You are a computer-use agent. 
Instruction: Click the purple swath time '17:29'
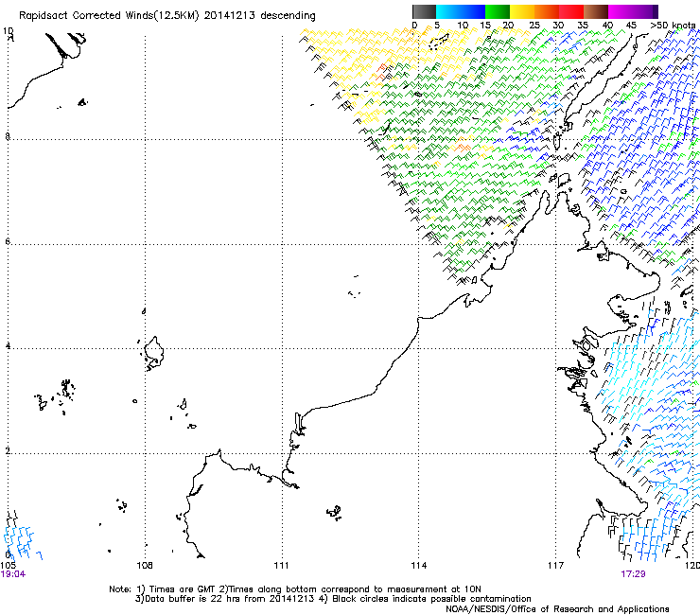pyautogui.click(x=633, y=574)
